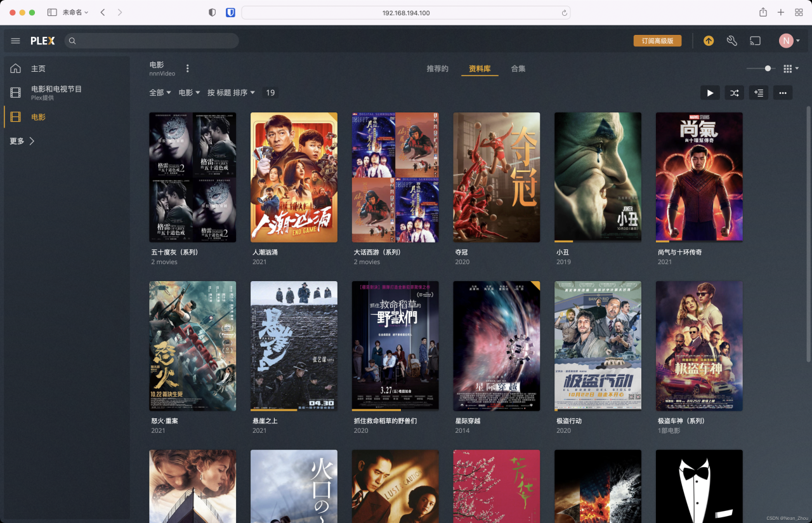This screenshot has height=523, width=812.
Task: Click the 订阅高级版 button
Action: [x=657, y=41]
